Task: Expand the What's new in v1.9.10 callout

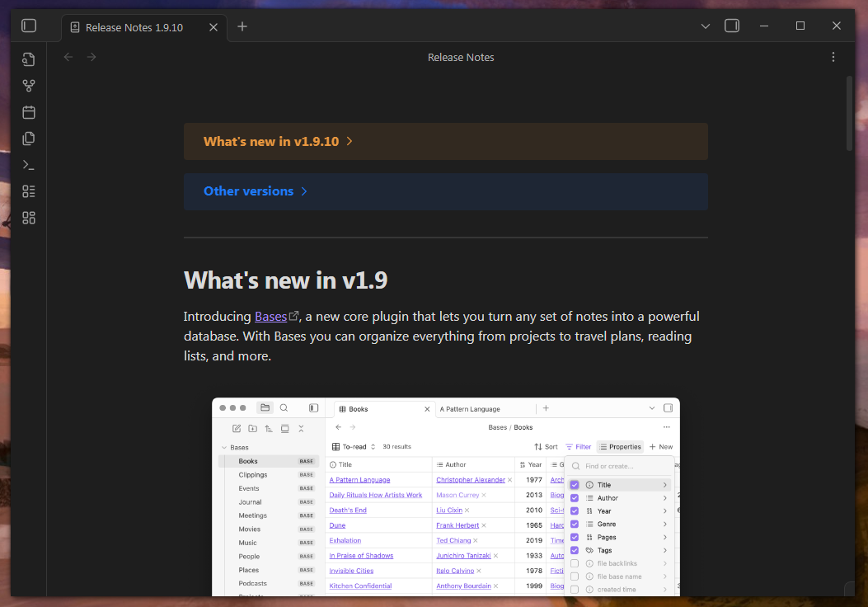Action: coord(446,142)
